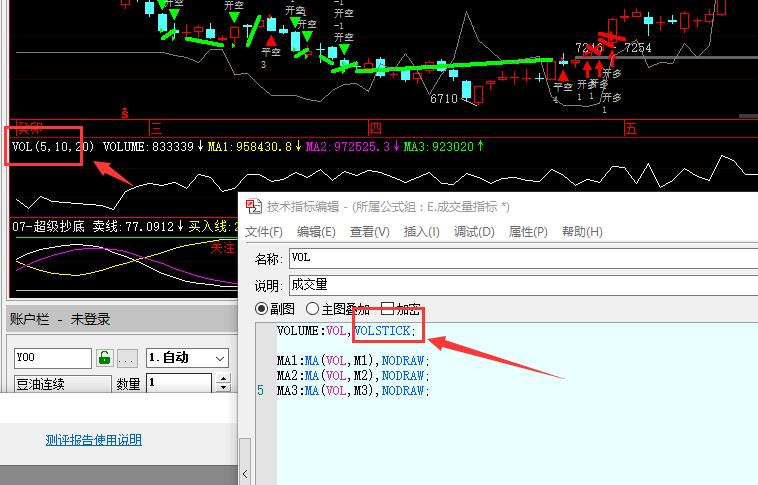758x485 pixels.
Task: Open the 测评报告使用说明 link
Action: [x=94, y=440]
